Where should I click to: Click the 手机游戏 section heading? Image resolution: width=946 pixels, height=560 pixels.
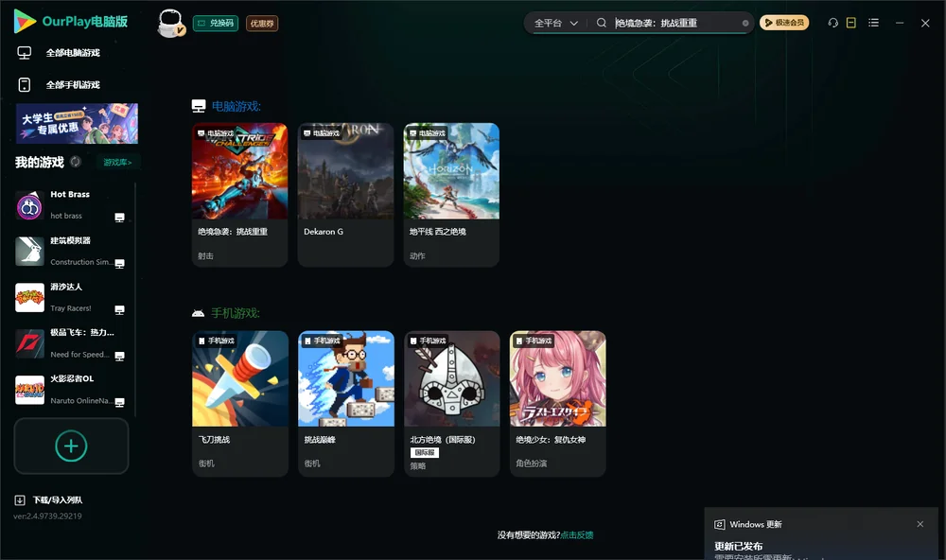pyautogui.click(x=236, y=313)
